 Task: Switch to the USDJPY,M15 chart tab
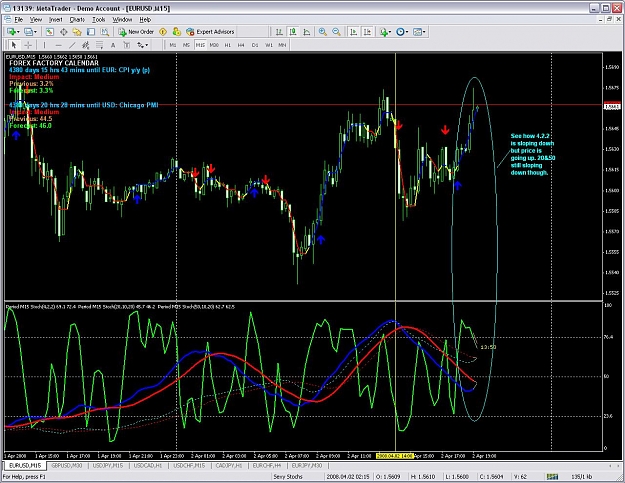[x=108, y=465]
